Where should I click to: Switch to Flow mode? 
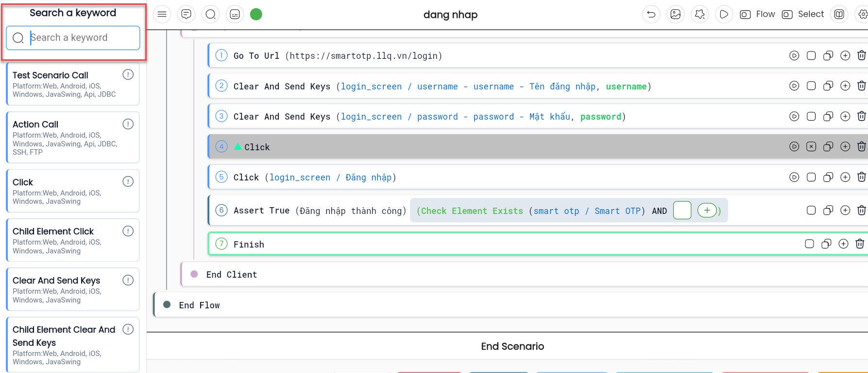pyautogui.click(x=758, y=15)
